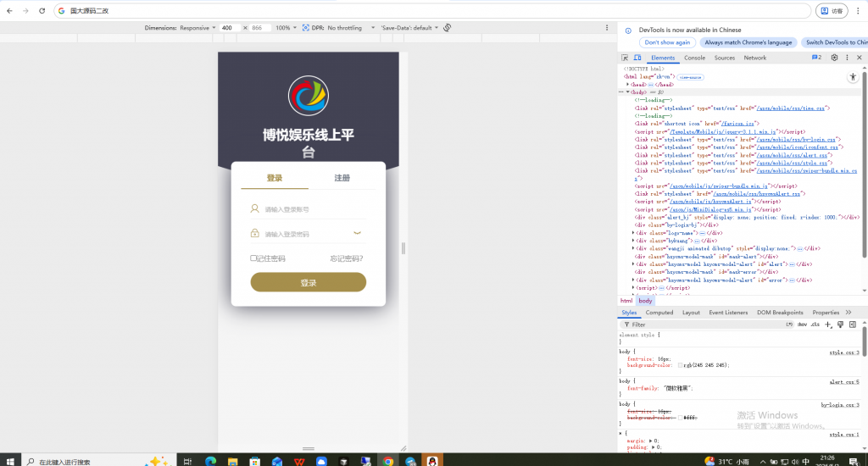The height and width of the screenshot is (466, 868).
Task: Click the site logo on the login page
Action: [x=309, y=96]
